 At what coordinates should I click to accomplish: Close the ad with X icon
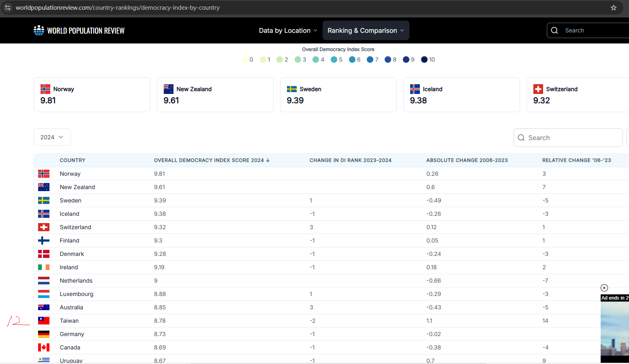(x=604, y=288)
